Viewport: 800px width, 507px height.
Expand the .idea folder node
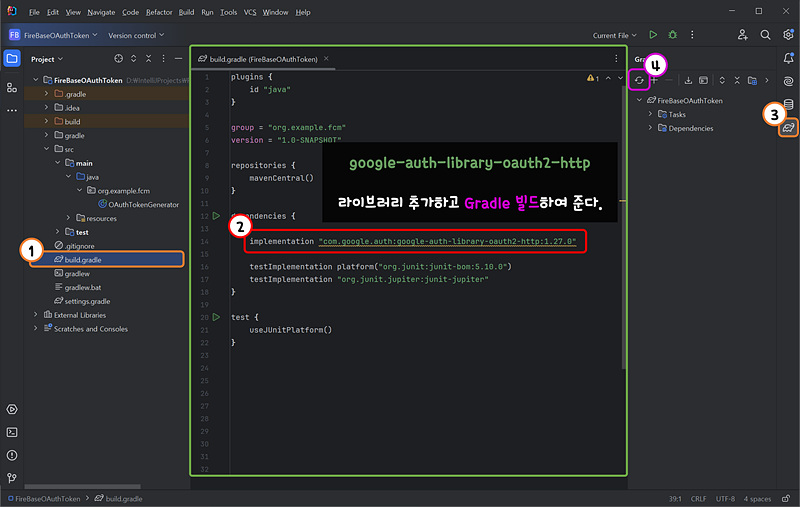[46, 108]
